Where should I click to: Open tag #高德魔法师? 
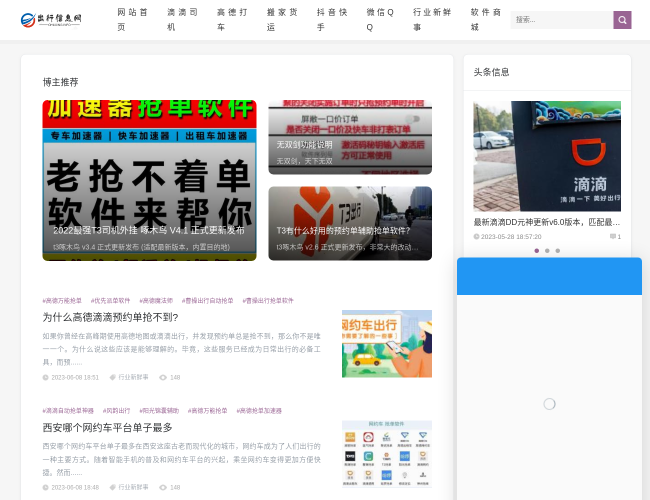point(156,301)
